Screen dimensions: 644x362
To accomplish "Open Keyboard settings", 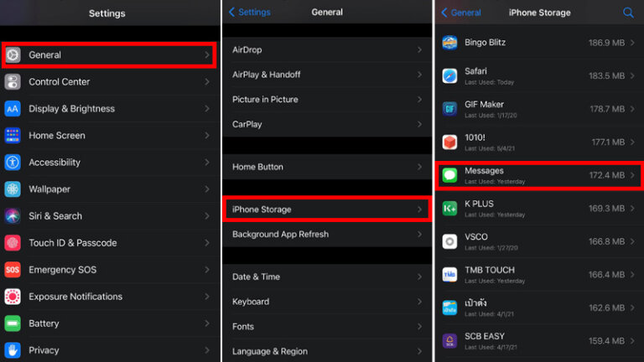I will coord(327,302).
